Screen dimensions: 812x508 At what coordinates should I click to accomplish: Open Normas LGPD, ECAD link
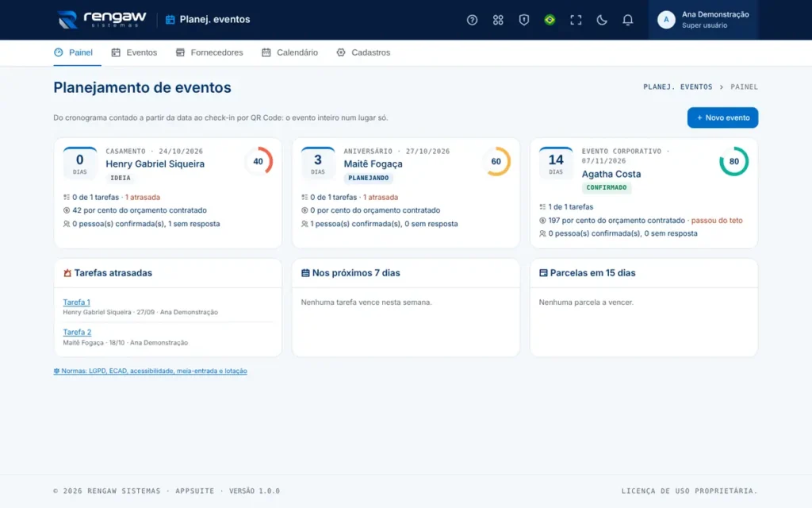pos(150,371)
